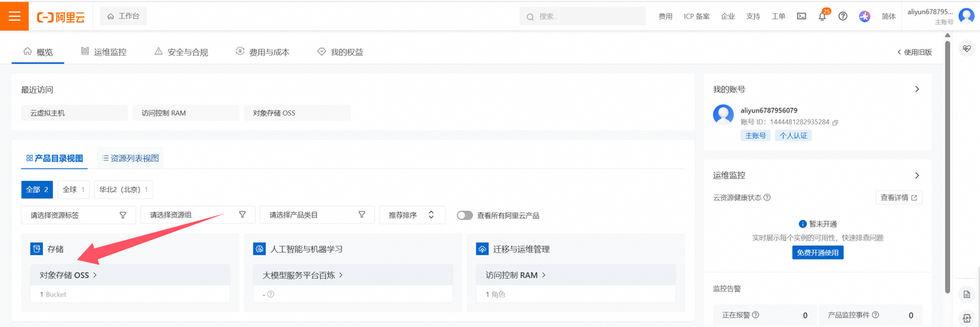Open account name aliyun678795 menu
This screenshot has width=980, height=327.
point(929,12)
